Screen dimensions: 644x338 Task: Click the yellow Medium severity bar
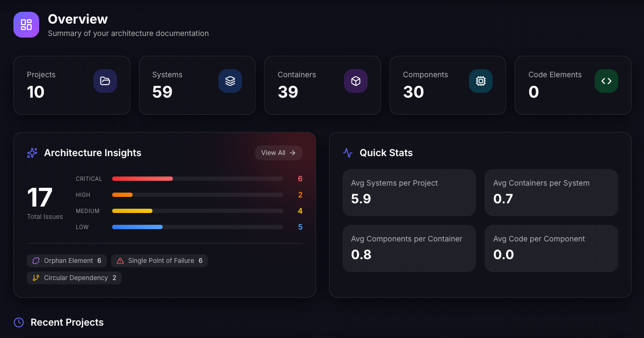coord(133,211)
